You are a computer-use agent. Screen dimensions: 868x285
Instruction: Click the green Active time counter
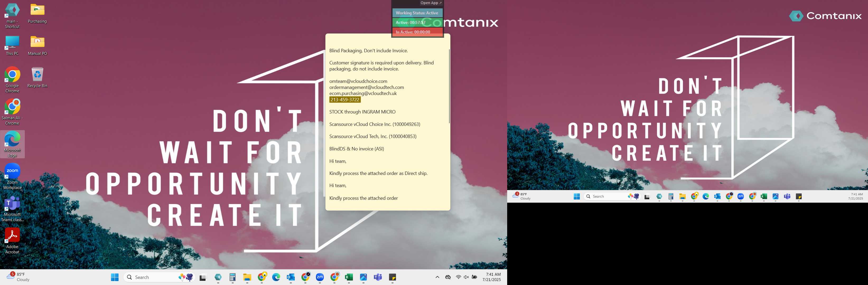(417, 22)
